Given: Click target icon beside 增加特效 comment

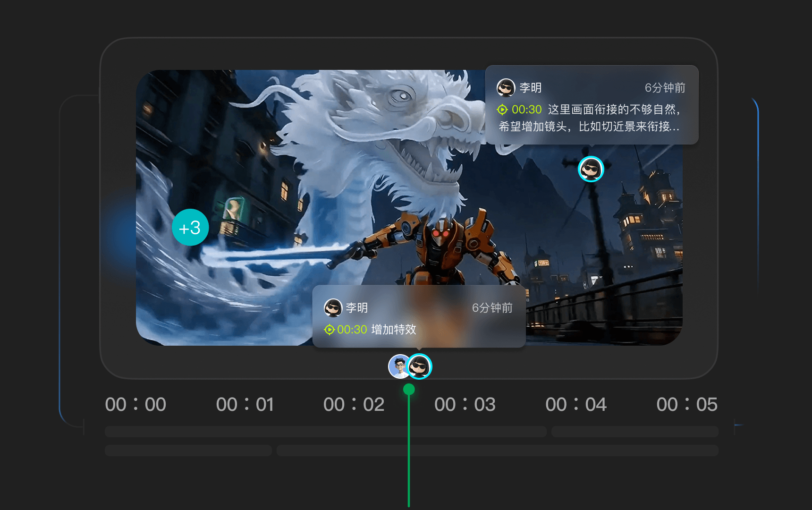Looking at the screenshot, I should click(329, 330).
